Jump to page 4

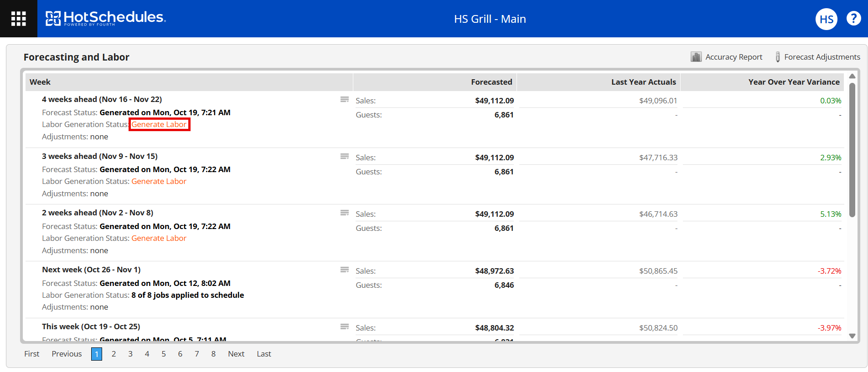(x=147, y=354)
